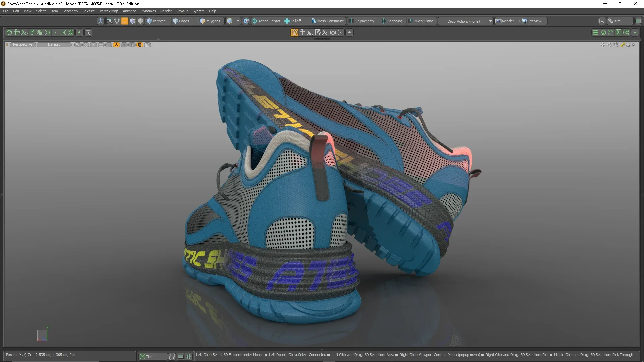Open the Default shading style dropdown
Image resolution: width=644 pixels, height=362 pixels.
(54, 45)
